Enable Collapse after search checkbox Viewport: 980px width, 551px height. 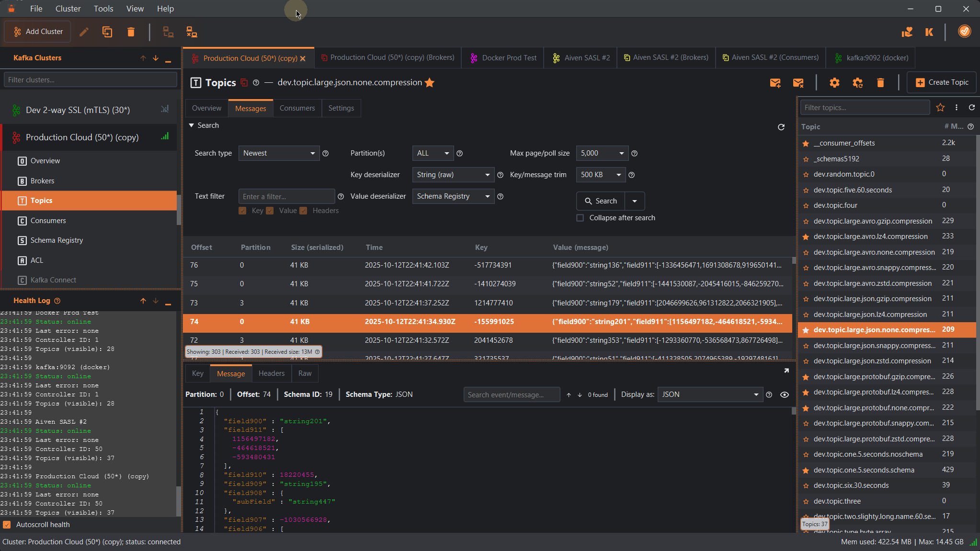click(580, 218)
